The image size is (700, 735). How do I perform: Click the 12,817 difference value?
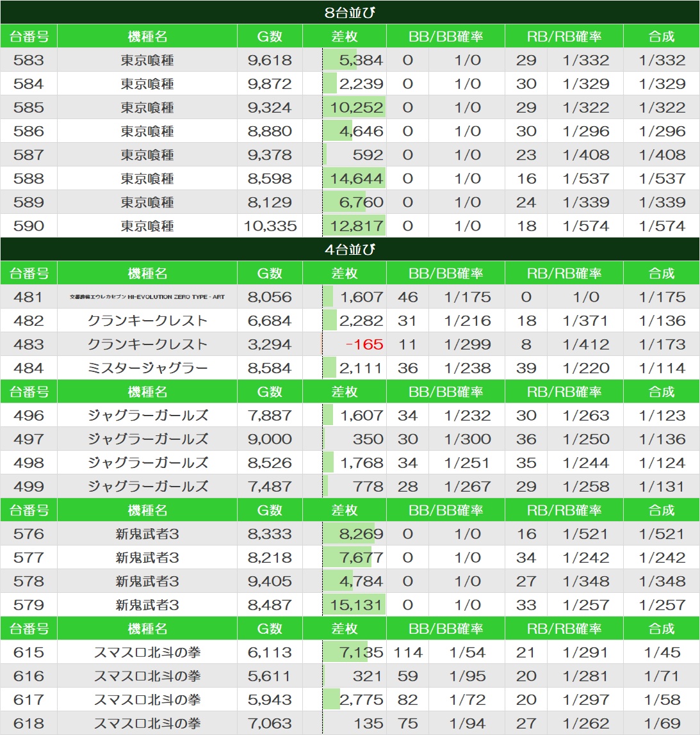click(x=356, y=226)
